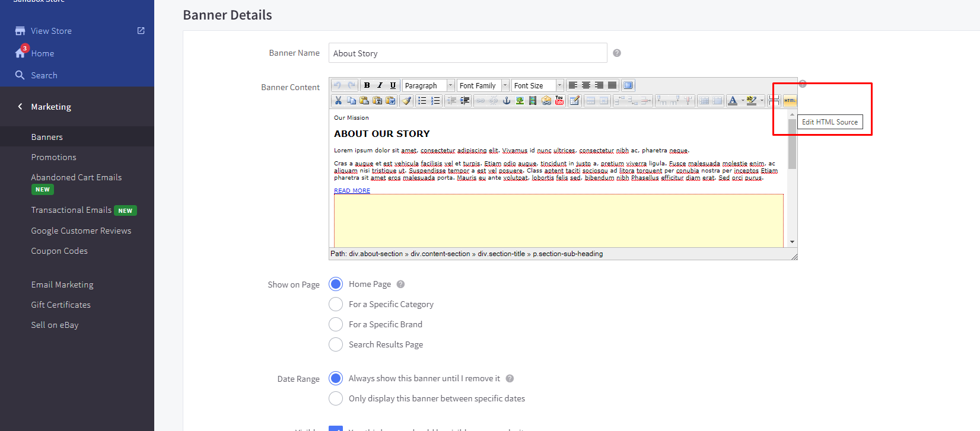
Task: Insert anchor icon
Action: click(507, 101)
